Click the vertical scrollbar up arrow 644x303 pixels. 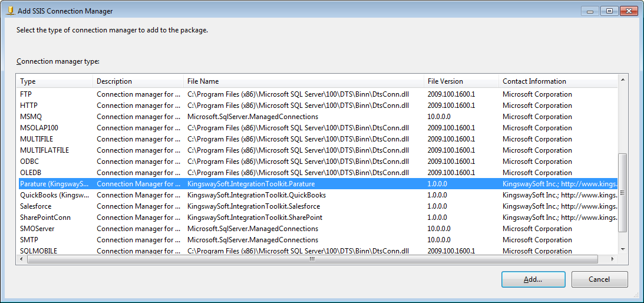tap(623, 79)
